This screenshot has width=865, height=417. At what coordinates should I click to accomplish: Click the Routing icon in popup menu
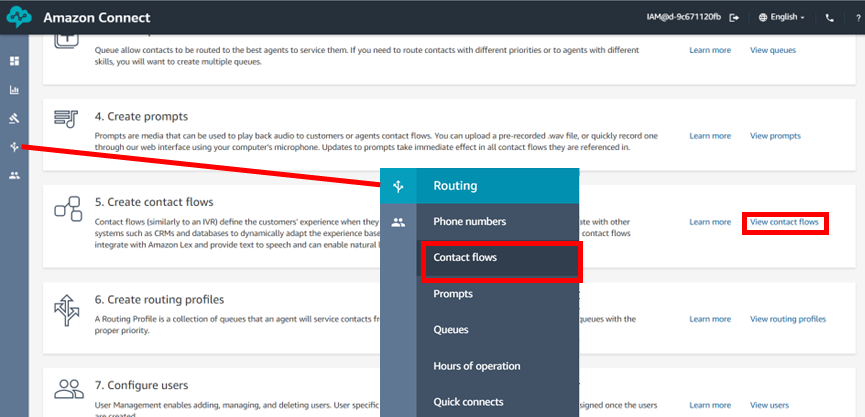398,186
